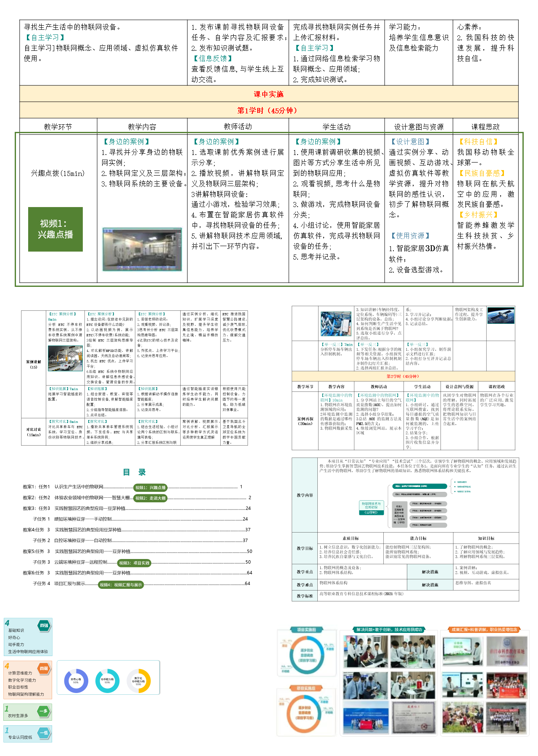Screen dimensions: 538x756
Task: Click the 素质目标 column header
Action: pyautogui.click(x=351, y=538)
